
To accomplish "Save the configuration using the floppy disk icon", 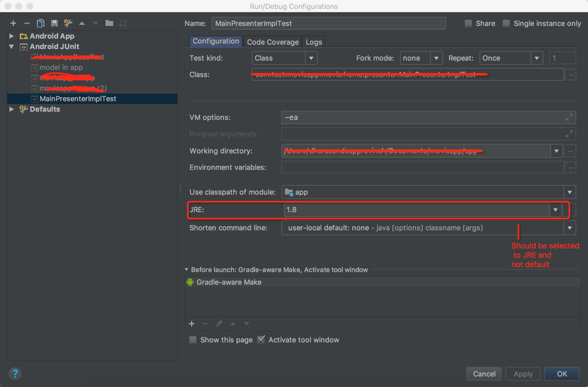I will [54, 23].
